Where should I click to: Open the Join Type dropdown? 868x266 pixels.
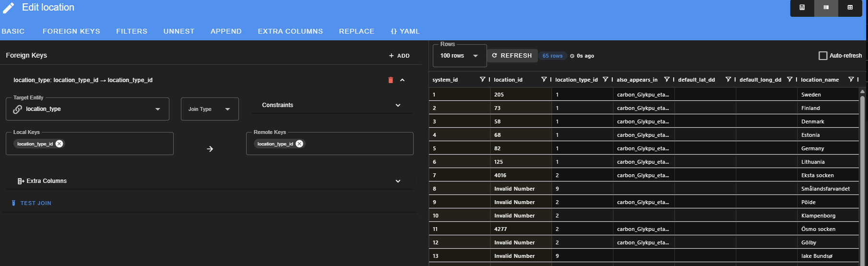[x=209, y=109]
